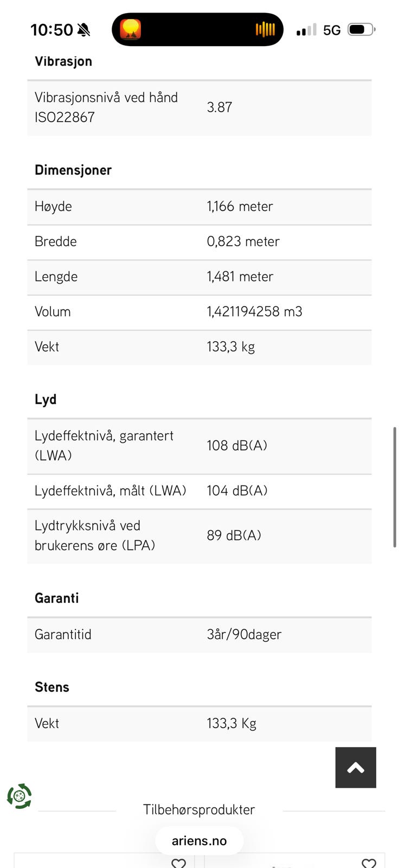Tap the Lyd section heading
Viewport: 399px width, 868px height.
coord(46,399)
